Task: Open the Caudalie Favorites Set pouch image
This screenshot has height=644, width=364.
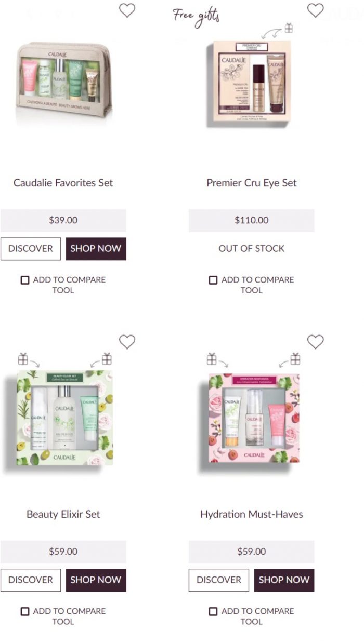Action: (x=63, y=82)
